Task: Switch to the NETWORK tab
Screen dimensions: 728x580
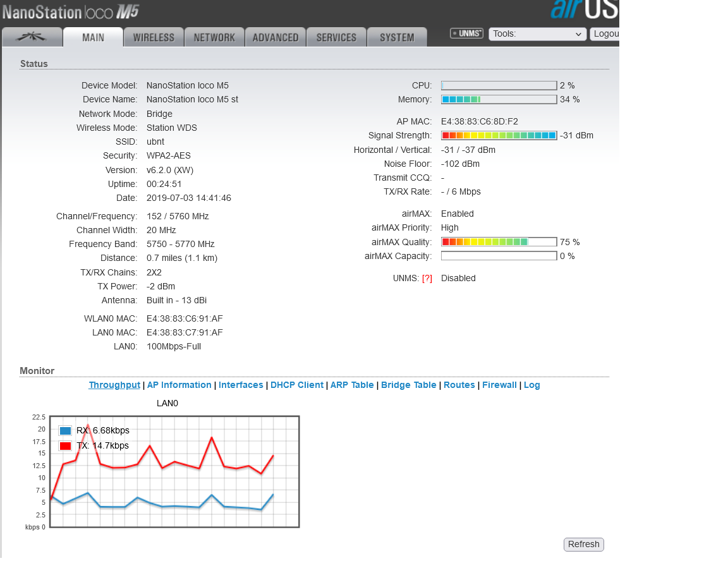Action: 214,37
